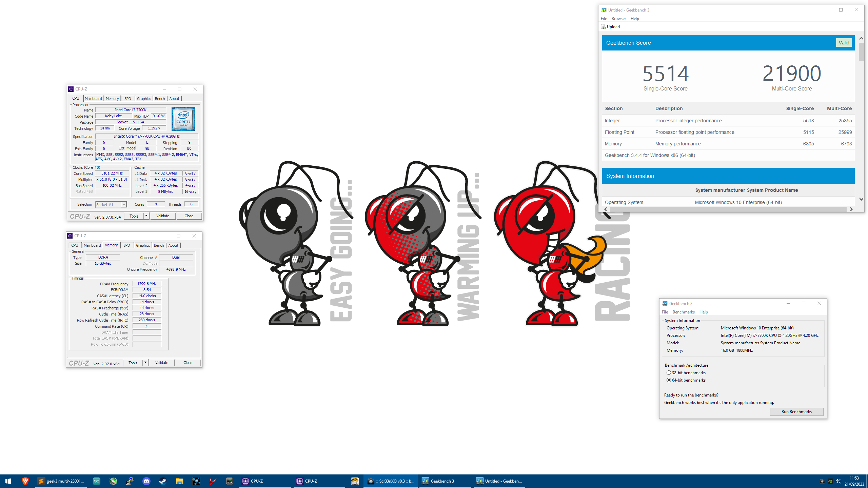
Task: Click the Valid badge in Geekbench Score header
Action: (844, 43)
